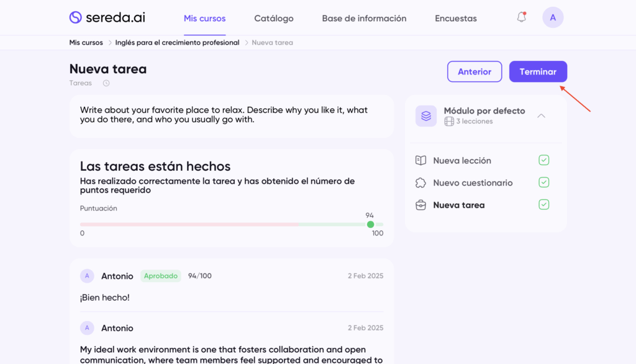Click the green score slider handle
Viewport: 636px width, 364px height.
370,224
